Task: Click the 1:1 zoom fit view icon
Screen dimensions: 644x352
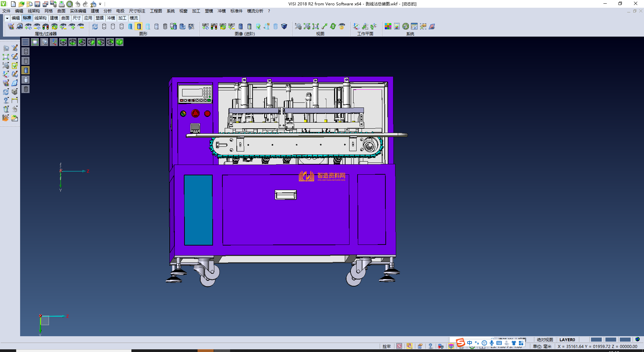Action: click(316, 26)
